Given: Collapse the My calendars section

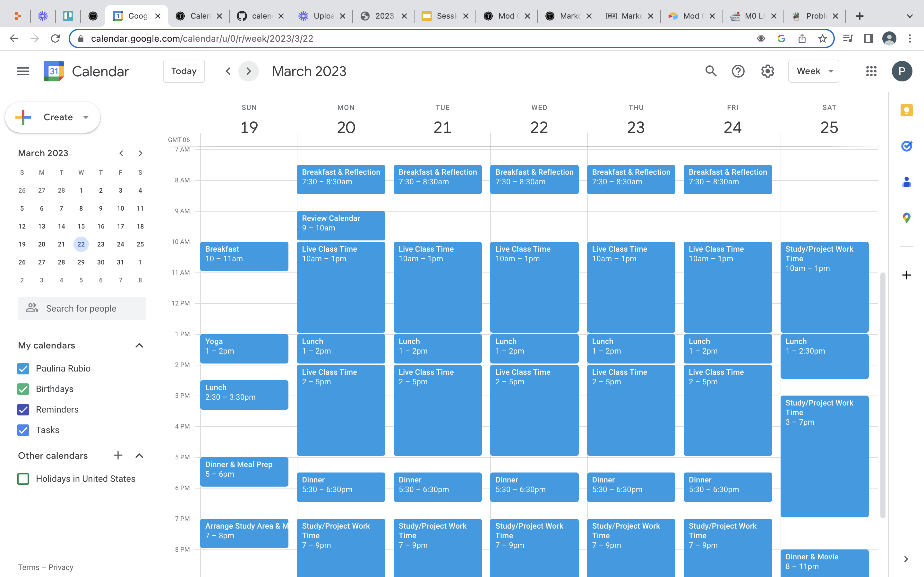Looking at the screenshot, I should [139, 345].
